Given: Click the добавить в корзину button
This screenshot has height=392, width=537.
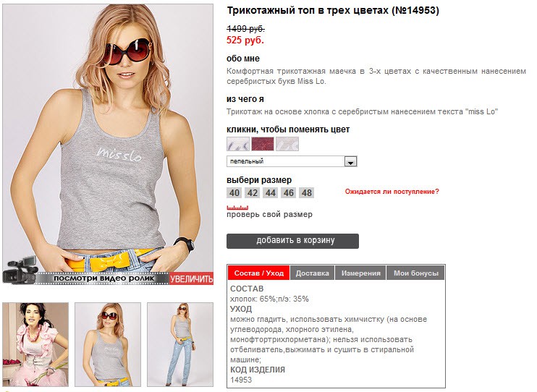Looking at the screenshot, I should pos(293,241).
